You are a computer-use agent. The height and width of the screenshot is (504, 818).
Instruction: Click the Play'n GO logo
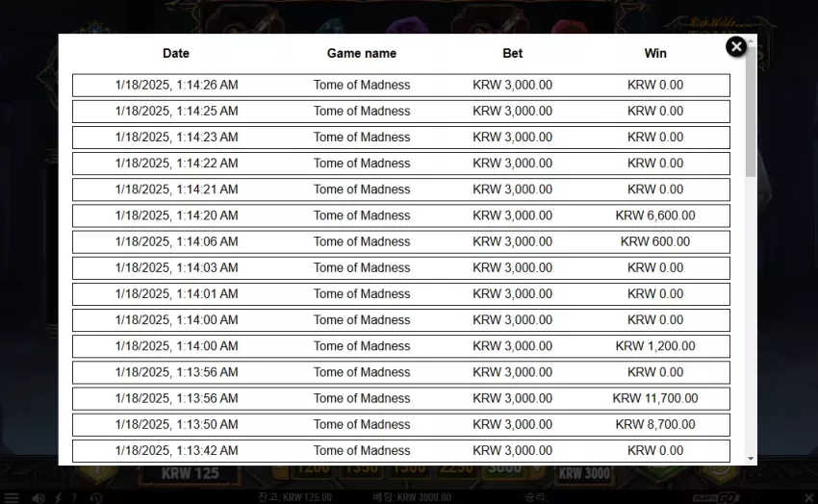(x=716, y=497)
